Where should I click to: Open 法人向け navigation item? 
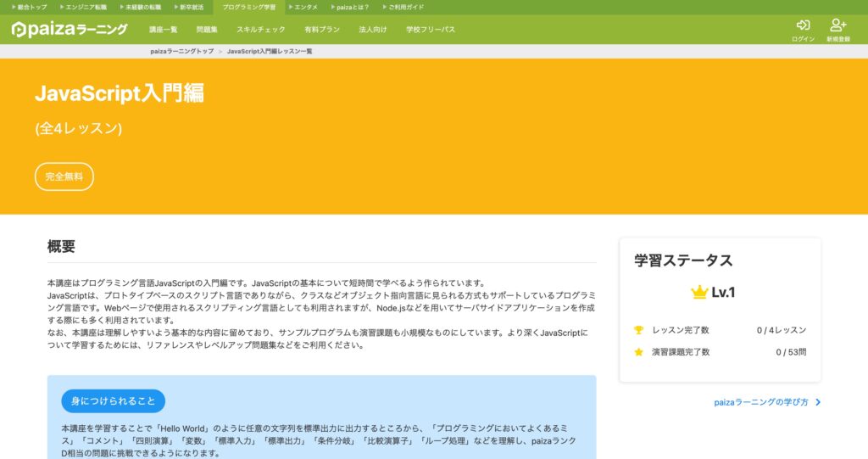click(373, 30)
